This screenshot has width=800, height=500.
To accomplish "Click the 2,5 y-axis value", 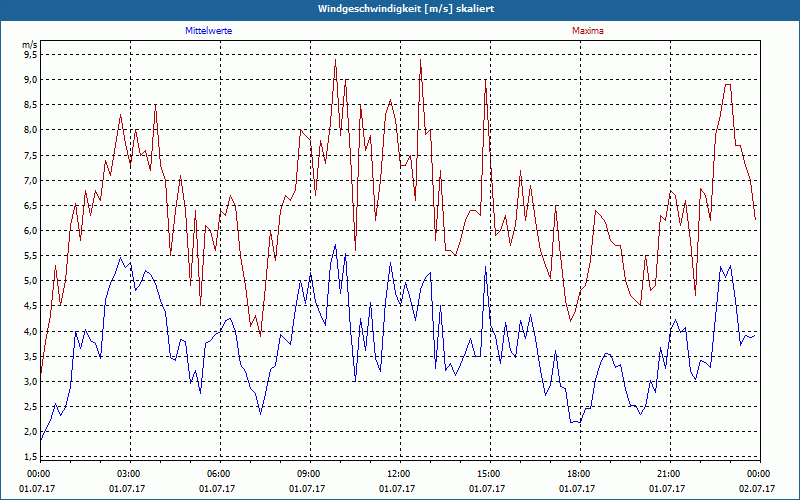I will pos(30,407).
